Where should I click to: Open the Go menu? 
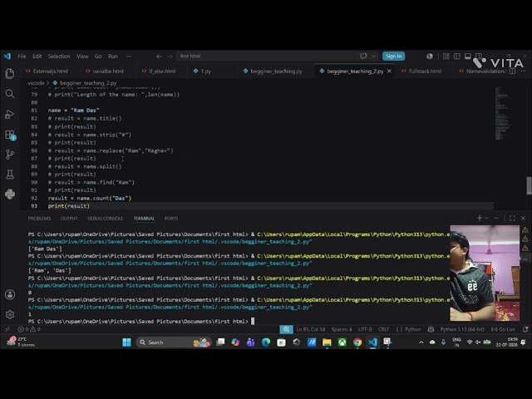[98, 57]
